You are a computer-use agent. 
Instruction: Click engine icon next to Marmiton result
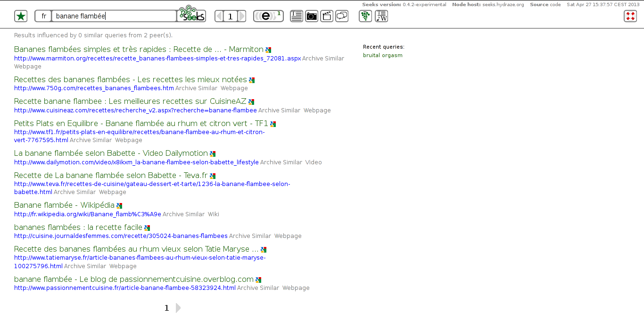point(268,50)
